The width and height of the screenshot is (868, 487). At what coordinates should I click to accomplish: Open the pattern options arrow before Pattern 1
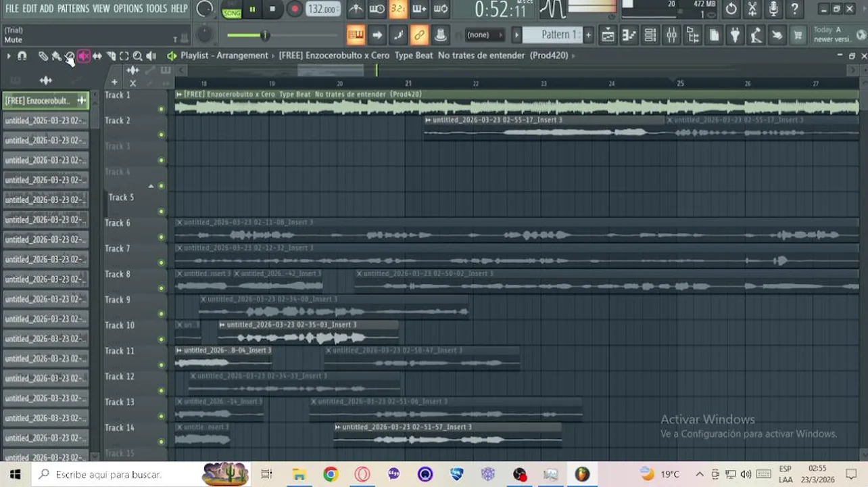(x=517, y=35)
